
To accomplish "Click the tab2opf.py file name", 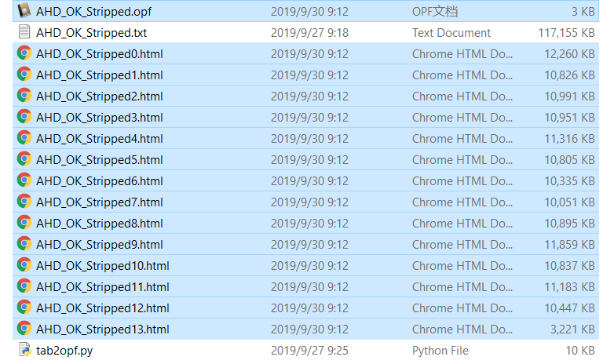I will tap(64, 351).
